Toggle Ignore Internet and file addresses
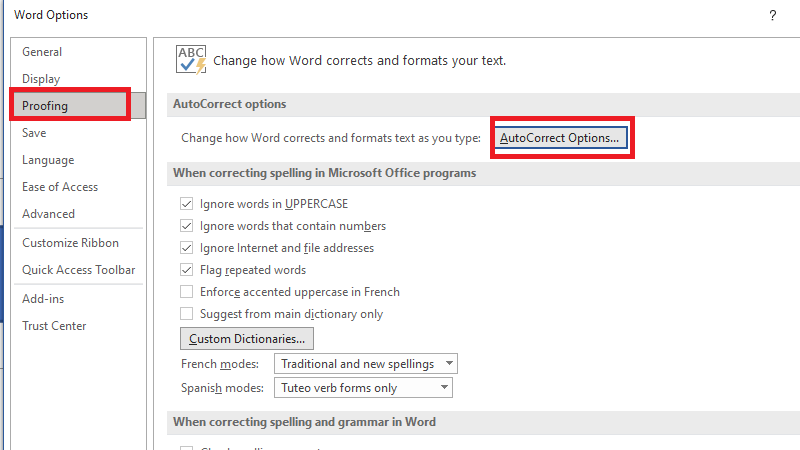 tap(186, 248)
